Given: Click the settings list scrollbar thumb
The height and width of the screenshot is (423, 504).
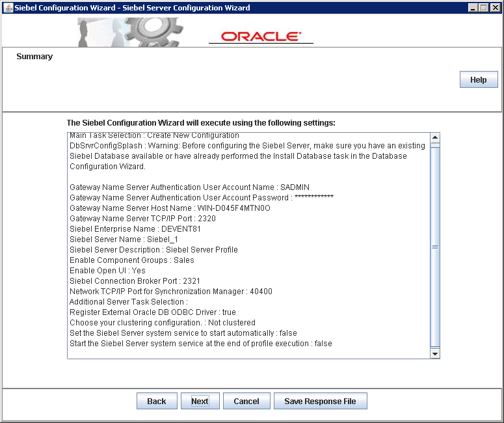Looking at the screenshot, I should tap(435, 247).
